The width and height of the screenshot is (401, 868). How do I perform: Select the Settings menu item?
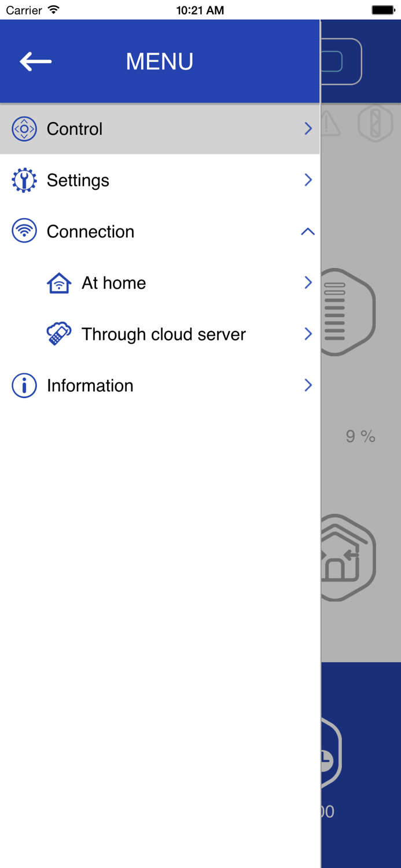[78, 181]
